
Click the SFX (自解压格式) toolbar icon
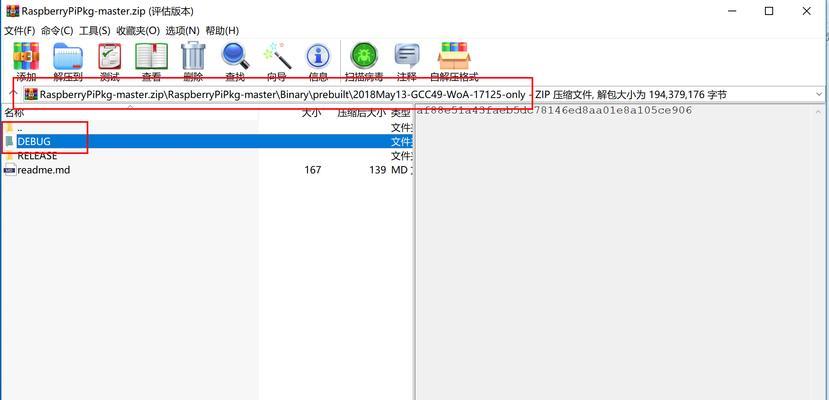[454, 55]
